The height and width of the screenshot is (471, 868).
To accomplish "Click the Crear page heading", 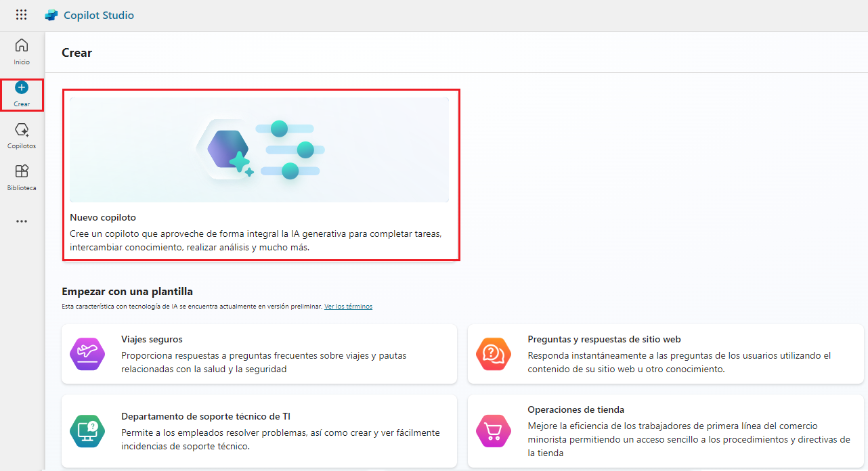I will (x=77, y=52).
